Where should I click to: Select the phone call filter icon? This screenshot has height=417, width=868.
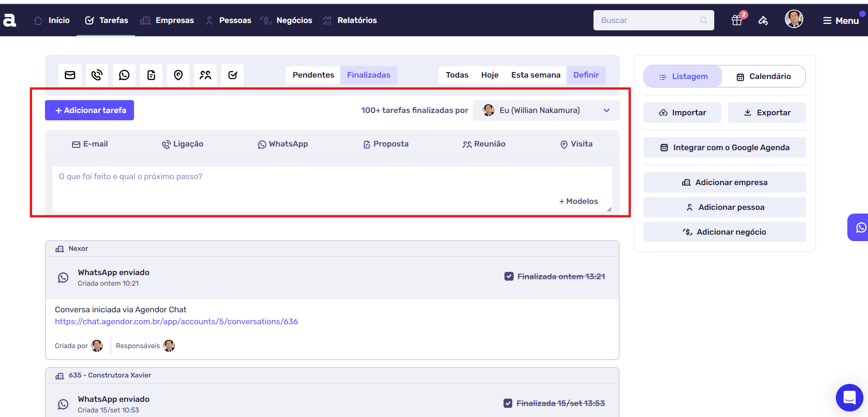97,75
